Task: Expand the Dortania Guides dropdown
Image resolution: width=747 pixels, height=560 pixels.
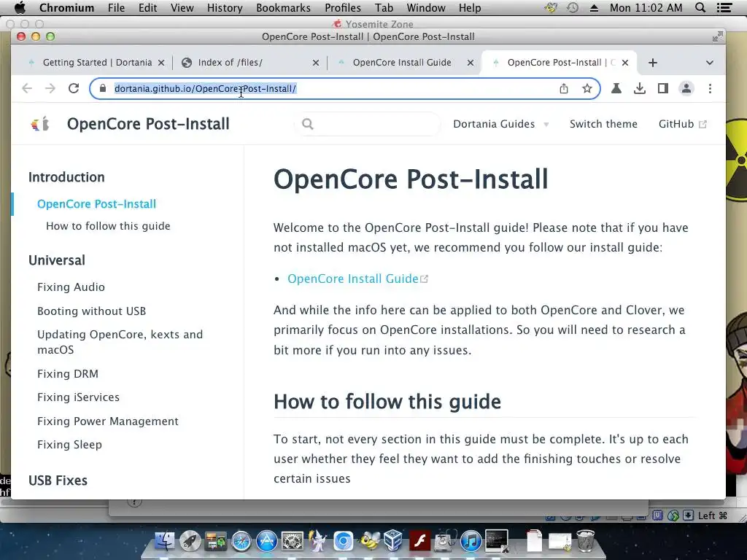Action: [500, 124]
